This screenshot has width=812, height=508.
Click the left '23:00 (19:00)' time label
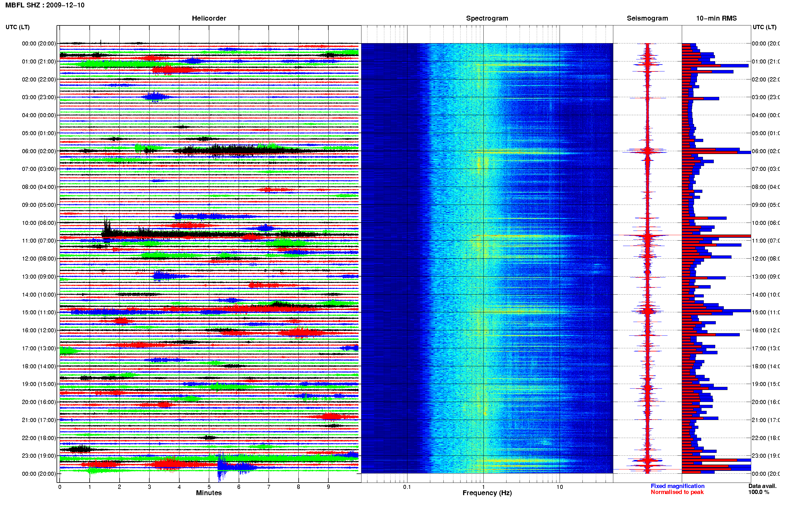pos(39,456)
